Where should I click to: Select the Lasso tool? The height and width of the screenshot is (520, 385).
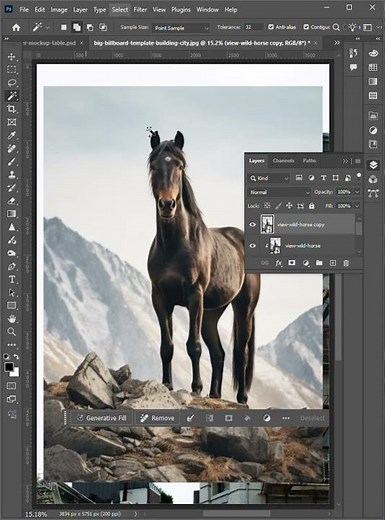12,83
